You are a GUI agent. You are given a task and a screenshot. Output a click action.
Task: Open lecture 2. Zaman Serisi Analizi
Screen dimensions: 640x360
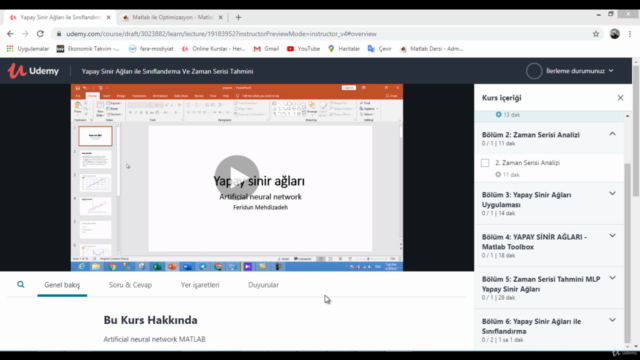pos(527,163)
